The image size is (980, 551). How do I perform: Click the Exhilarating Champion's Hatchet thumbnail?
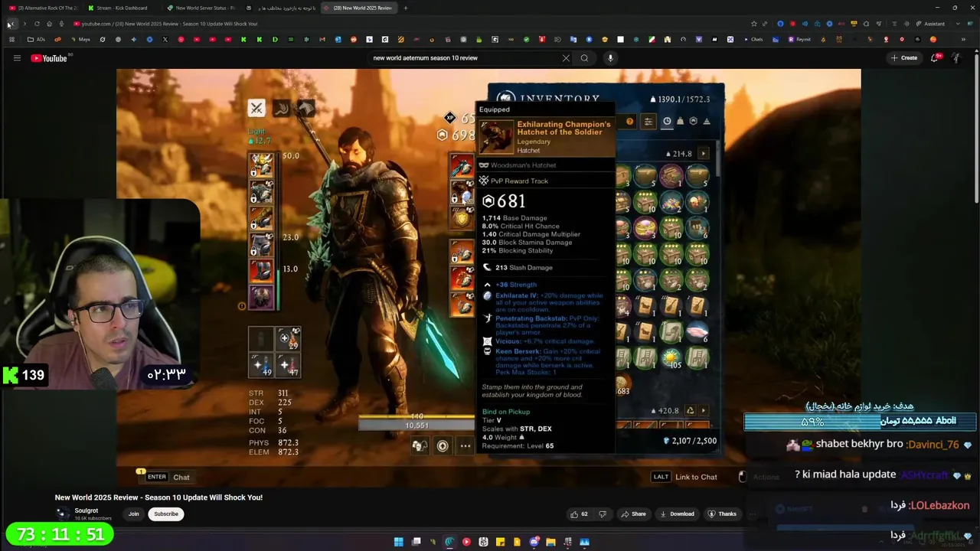[497, 137]
